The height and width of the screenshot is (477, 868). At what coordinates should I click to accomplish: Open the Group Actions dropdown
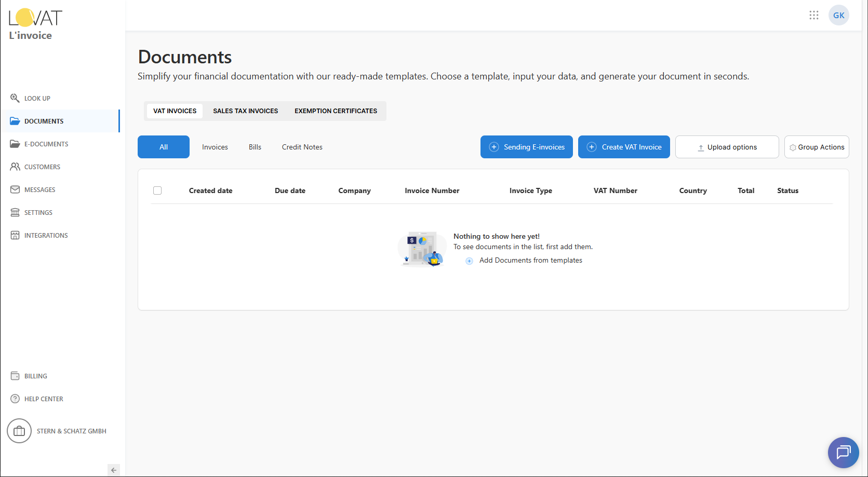817,147
